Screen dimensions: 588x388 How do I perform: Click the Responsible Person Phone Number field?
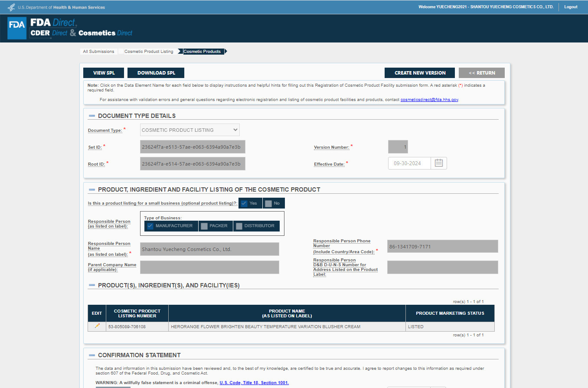[x=443, y=246]
